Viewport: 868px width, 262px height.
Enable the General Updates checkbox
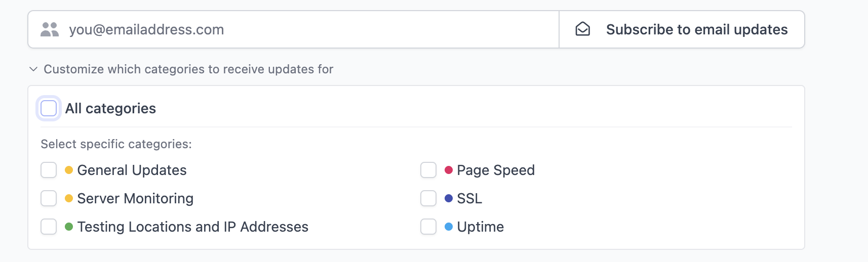(49, 170)
